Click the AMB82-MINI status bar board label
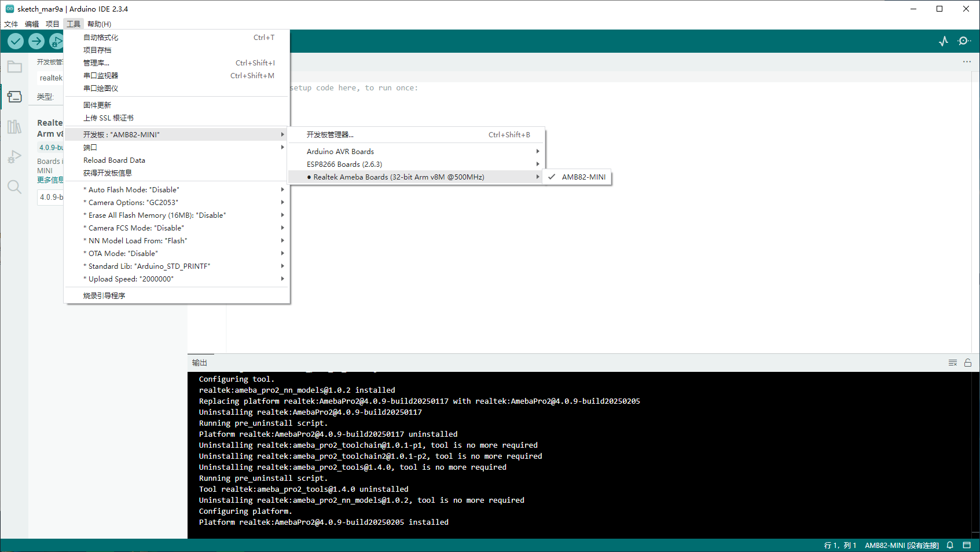Screen dimensions: 980x552 [901, 546]
